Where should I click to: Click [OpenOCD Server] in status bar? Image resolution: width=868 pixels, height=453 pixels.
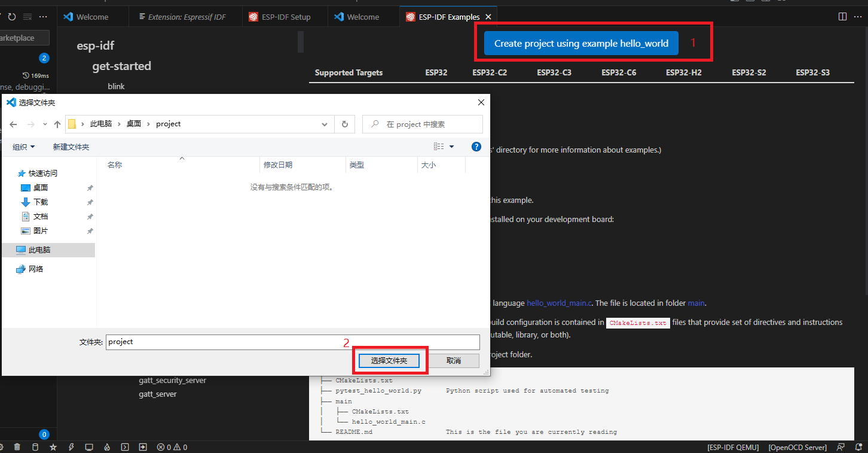[797, 447]
